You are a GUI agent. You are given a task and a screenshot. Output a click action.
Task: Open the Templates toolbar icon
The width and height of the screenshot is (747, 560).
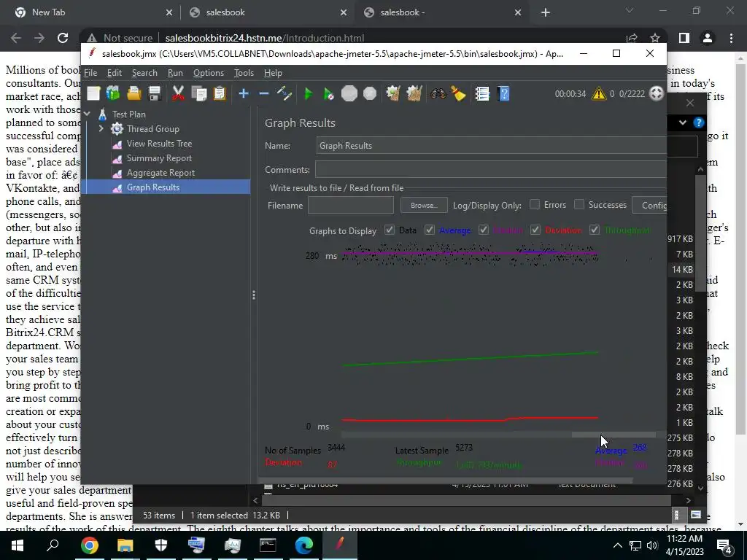click(x=113, y=93)
